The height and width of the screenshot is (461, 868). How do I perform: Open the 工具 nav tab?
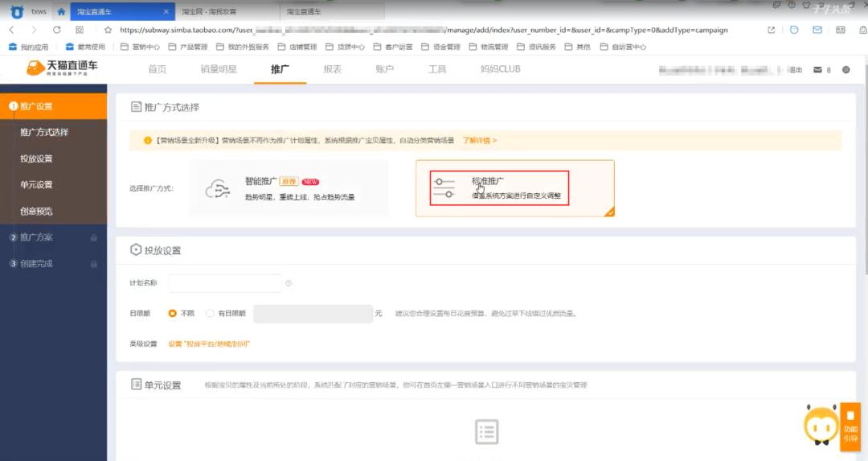point(437,69)
